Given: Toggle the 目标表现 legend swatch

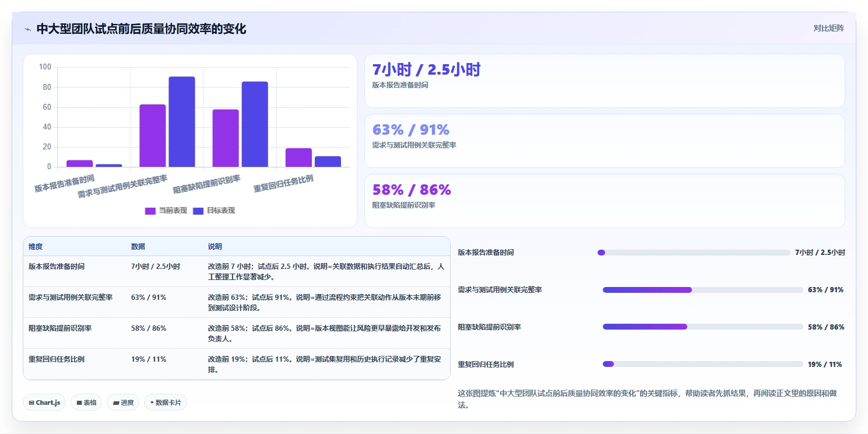Looking at the screenshot, I should coord(198,211).
